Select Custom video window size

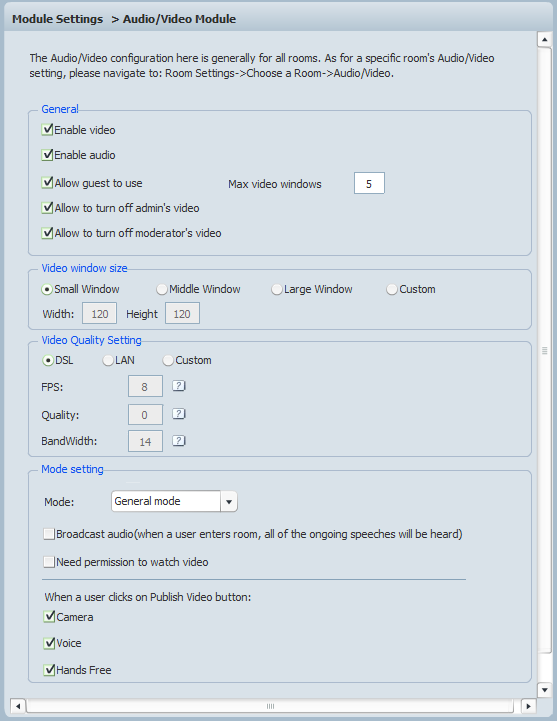pyautogui.click(x=392, y=289)
